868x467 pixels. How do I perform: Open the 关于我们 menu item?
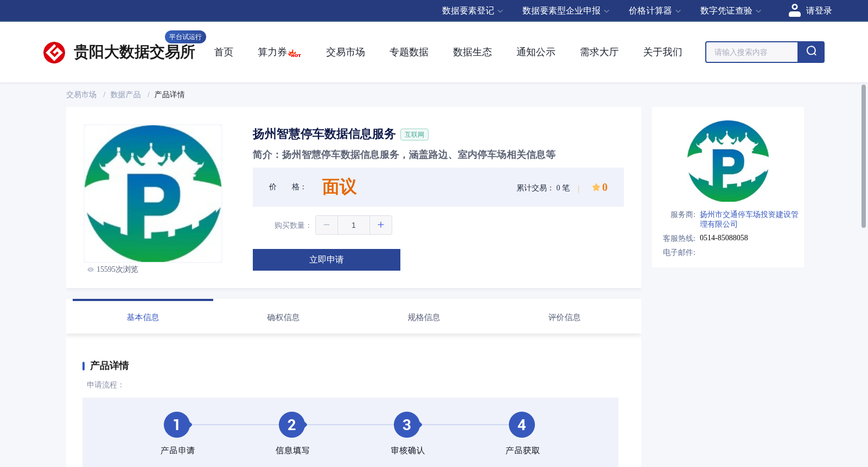coord(662,52)
